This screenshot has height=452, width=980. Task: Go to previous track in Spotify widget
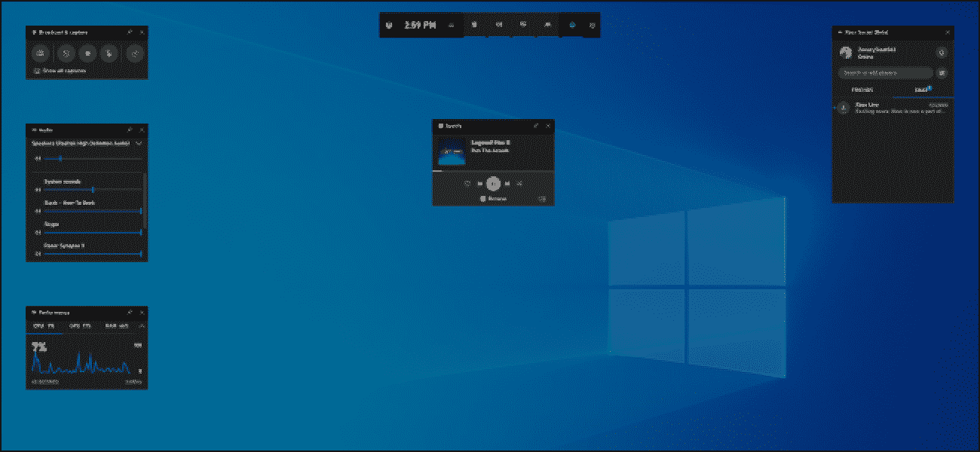479,183
